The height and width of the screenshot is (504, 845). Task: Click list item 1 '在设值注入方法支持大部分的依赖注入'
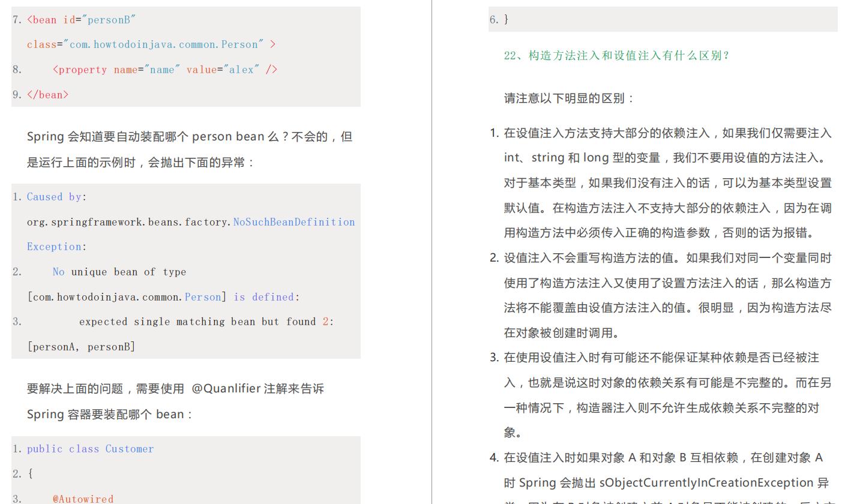(668, 133)
